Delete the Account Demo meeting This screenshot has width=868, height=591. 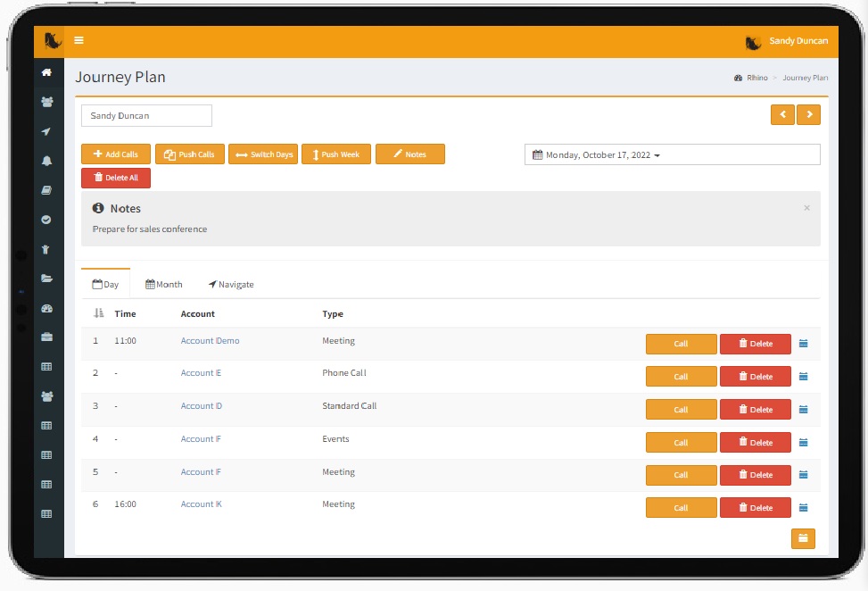[x=755, y=344]
